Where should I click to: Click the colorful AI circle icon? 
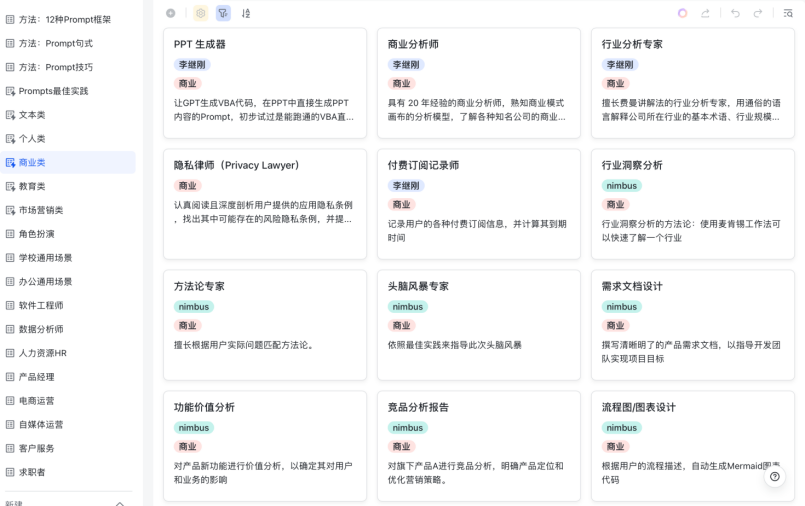click(x=682, y=13)
